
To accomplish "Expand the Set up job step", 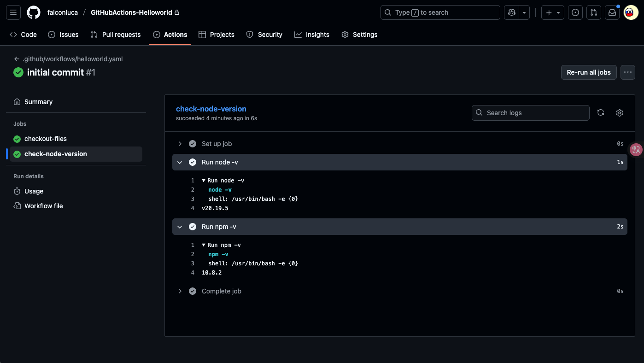I will coord(180,144).
